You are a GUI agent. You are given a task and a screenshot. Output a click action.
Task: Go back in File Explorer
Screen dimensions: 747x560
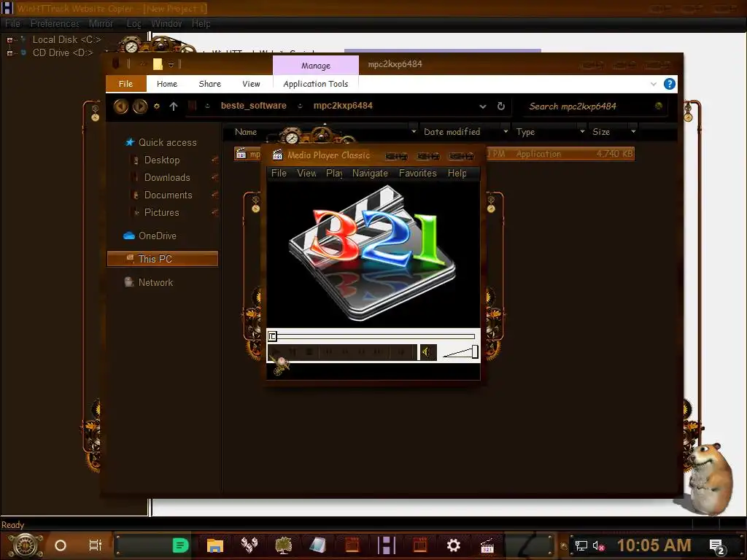121,106
